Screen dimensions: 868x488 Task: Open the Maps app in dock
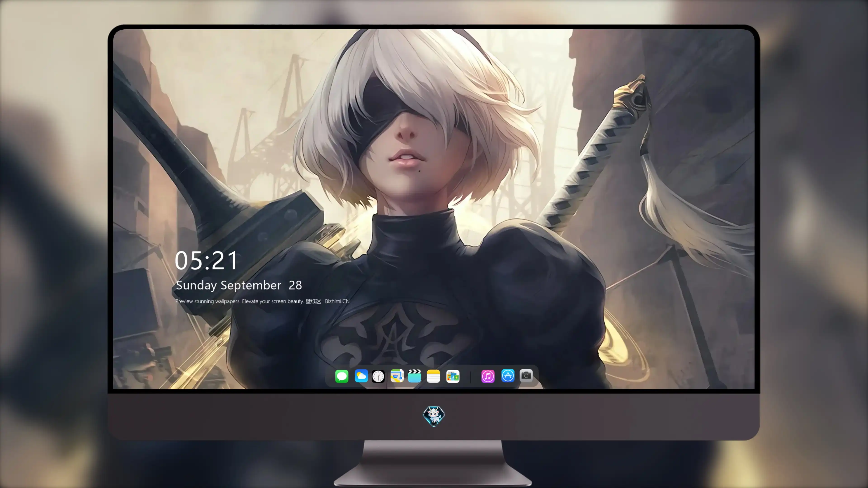(397, 376)
